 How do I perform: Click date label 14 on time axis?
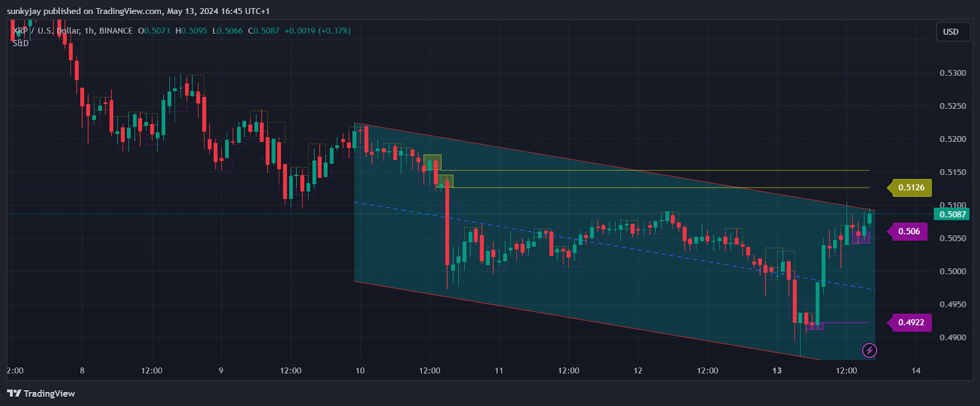point(916,370)
